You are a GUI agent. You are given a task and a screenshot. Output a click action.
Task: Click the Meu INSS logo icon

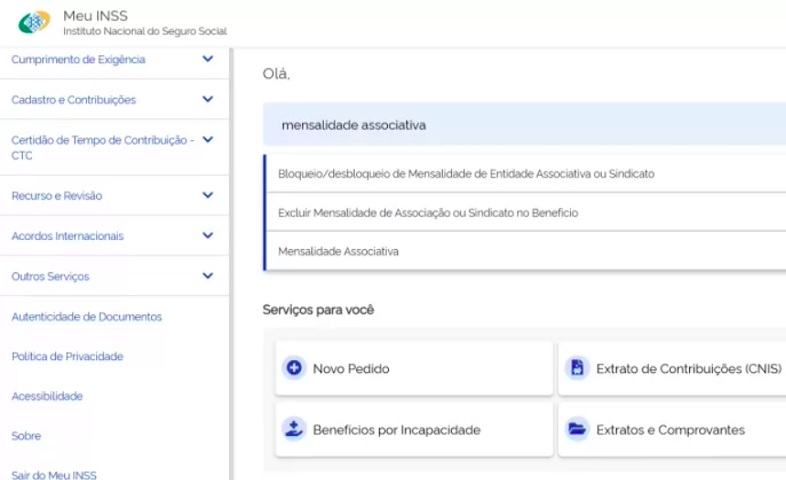[33, 22]
